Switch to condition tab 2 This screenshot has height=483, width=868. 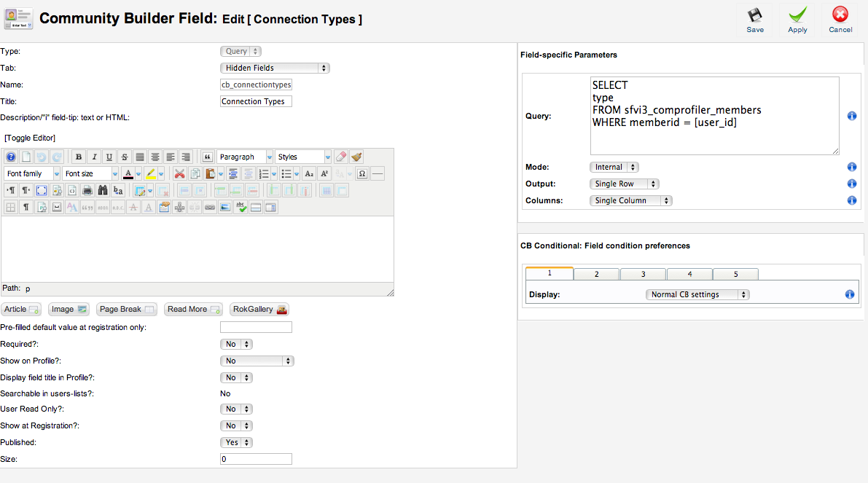pyautogui.click(x=597, y=274)
